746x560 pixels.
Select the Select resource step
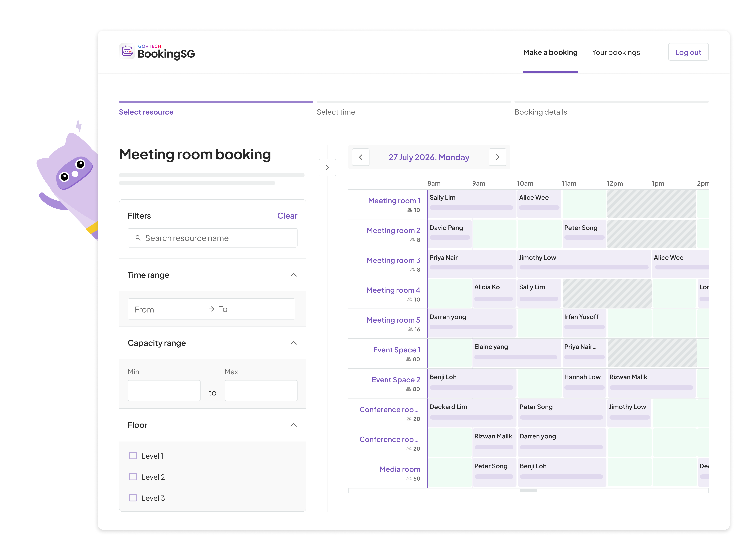click(x=146, y=112)
